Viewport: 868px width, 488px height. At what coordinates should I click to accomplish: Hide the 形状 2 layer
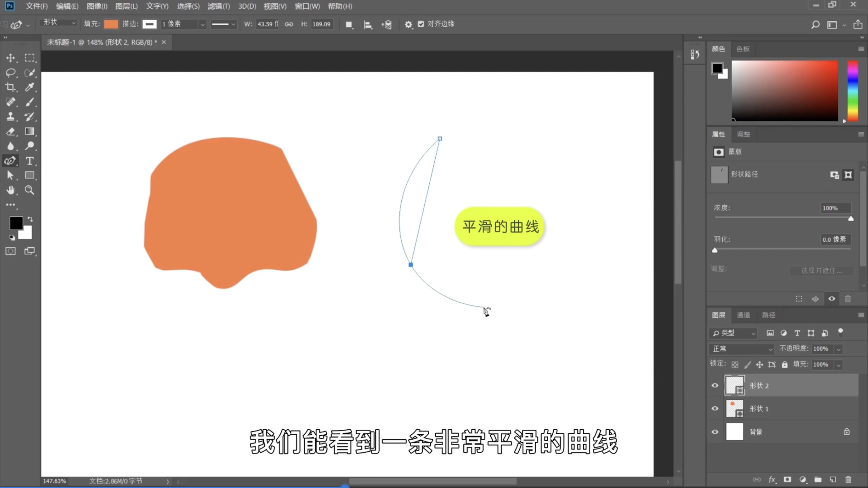click(x=715, y=386)
